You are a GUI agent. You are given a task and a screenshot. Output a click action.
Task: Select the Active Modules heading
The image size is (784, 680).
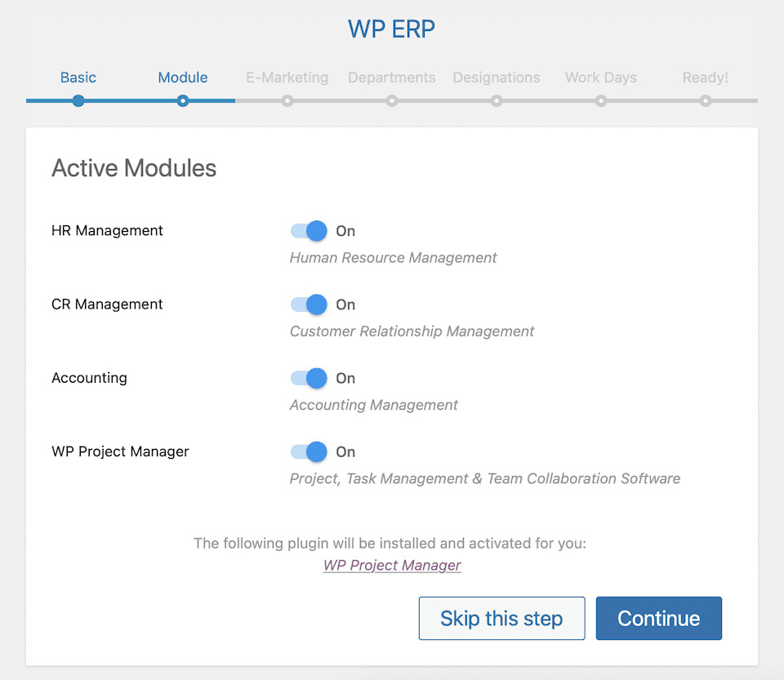pyautogui.click(x=133, y=168)
